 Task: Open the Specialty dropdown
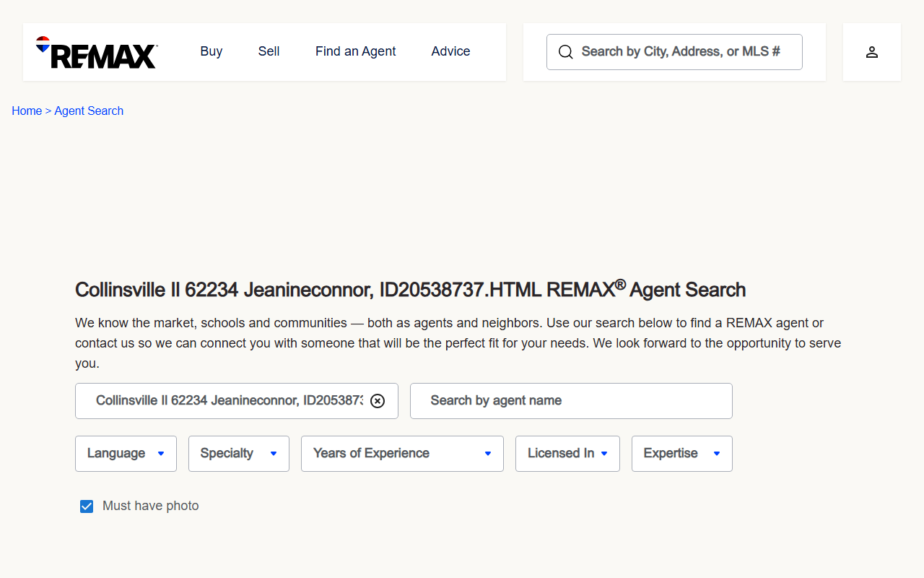tap(239, 454)
